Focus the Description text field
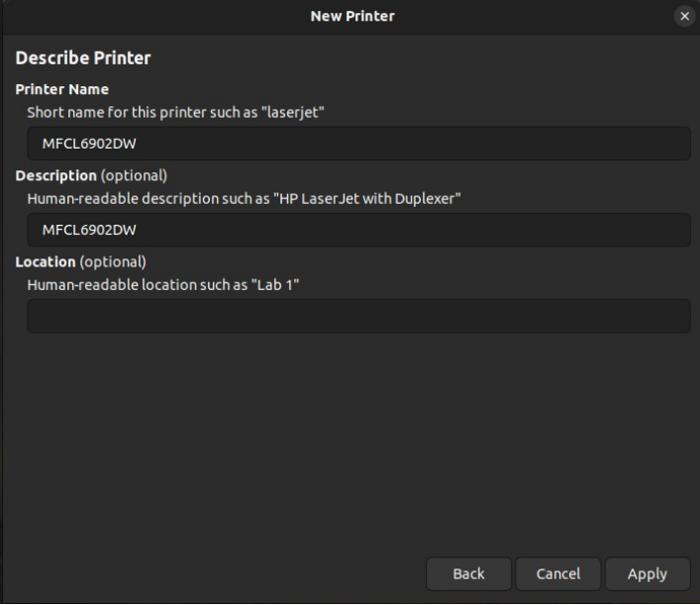Screen dimensions: 700x605 click(357, 230)
